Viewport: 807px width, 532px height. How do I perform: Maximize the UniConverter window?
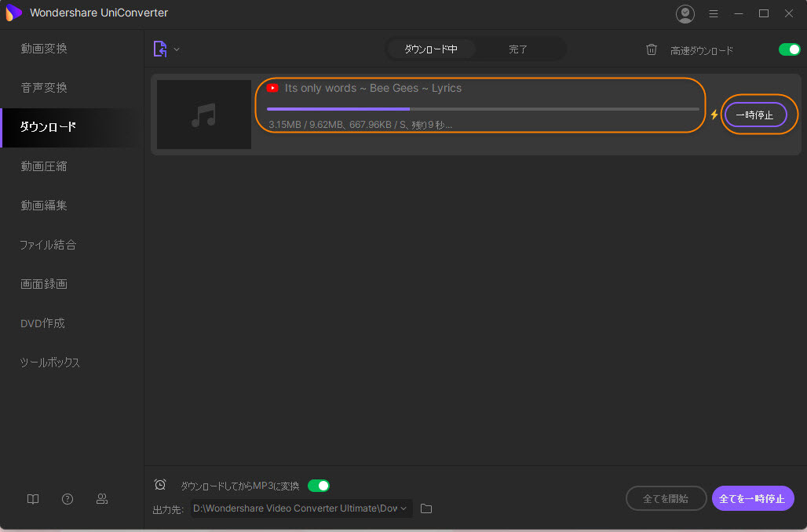click(x=764, y=14)
